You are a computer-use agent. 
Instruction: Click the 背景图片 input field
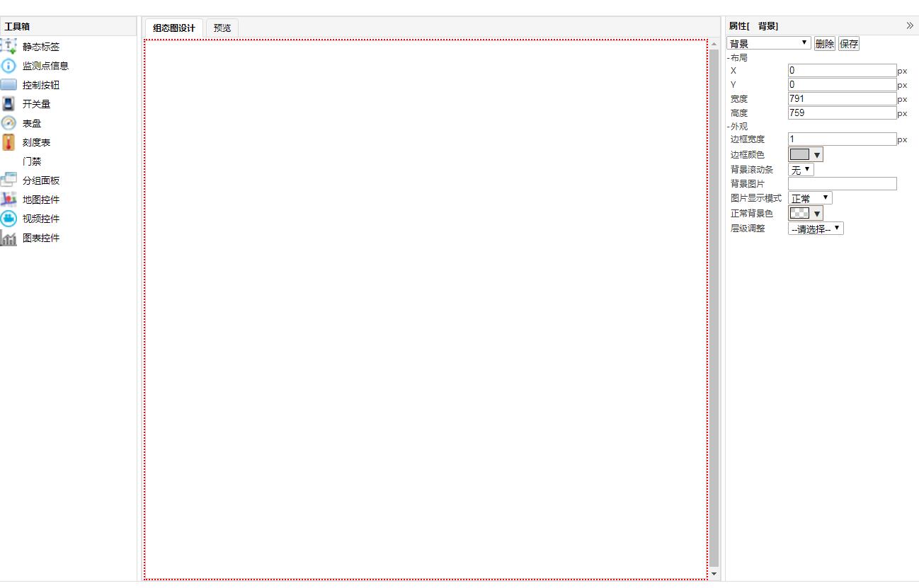point(842,184)
